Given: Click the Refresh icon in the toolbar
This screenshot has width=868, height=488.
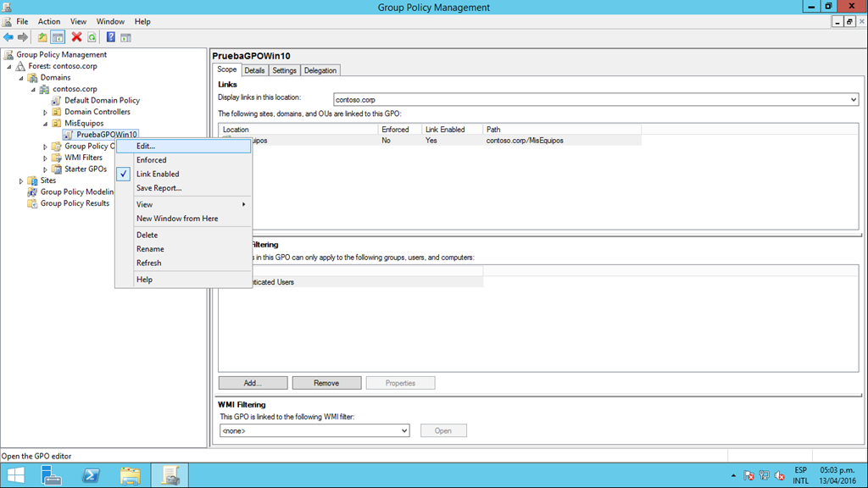Looking at the screenshot, I should (92, 37).
